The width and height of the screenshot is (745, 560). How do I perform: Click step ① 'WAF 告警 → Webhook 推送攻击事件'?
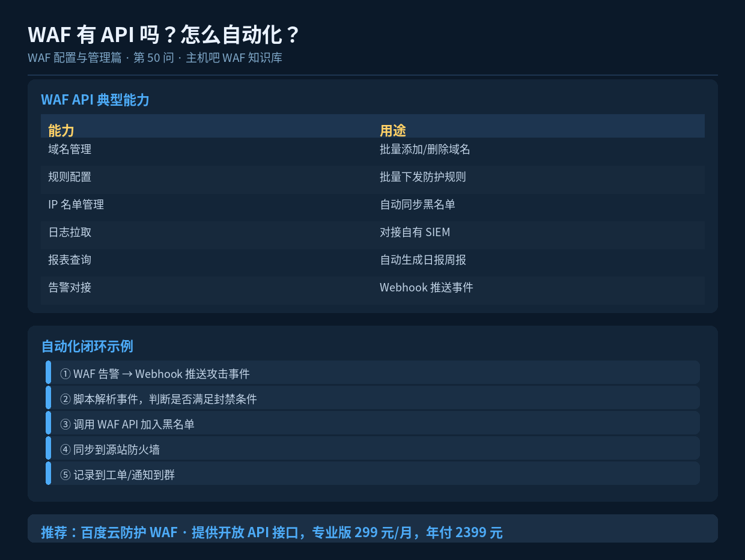372,373
